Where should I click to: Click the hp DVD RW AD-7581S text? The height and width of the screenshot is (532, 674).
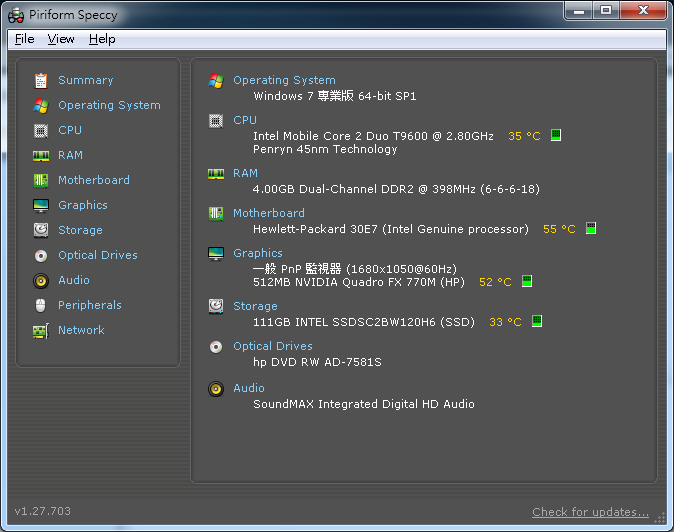(x=317, y=362)
